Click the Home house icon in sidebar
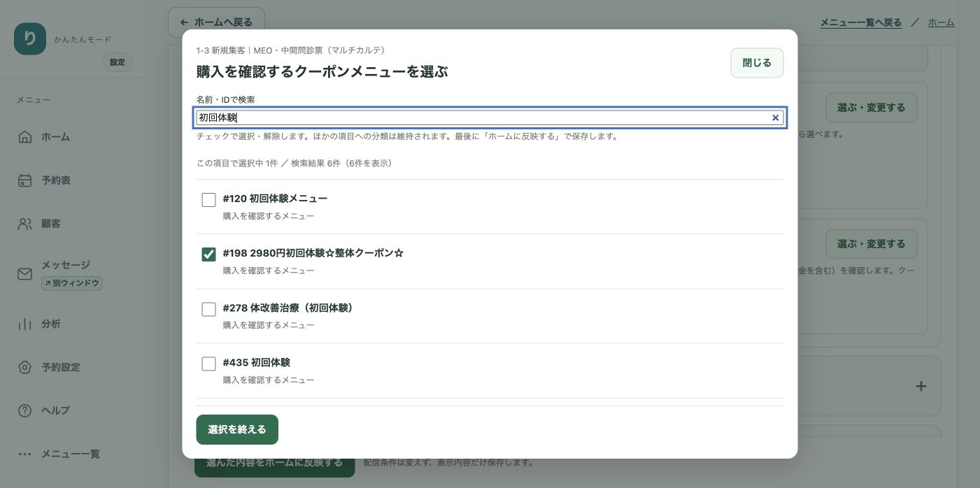Image resolution: width=980 pixels, height=488 pixels. point(25,136)
